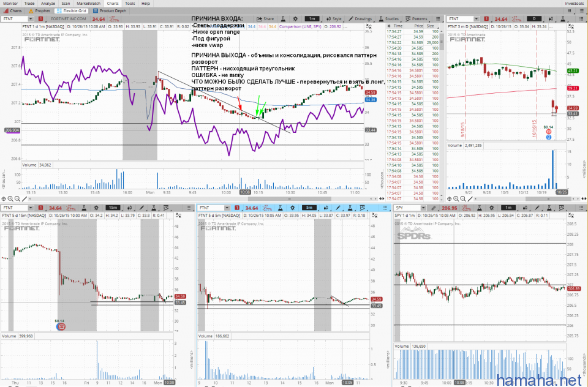Click the style candle icon on daily chart
The width and height of the screenshot is (588, 387).
coord(551,19)
